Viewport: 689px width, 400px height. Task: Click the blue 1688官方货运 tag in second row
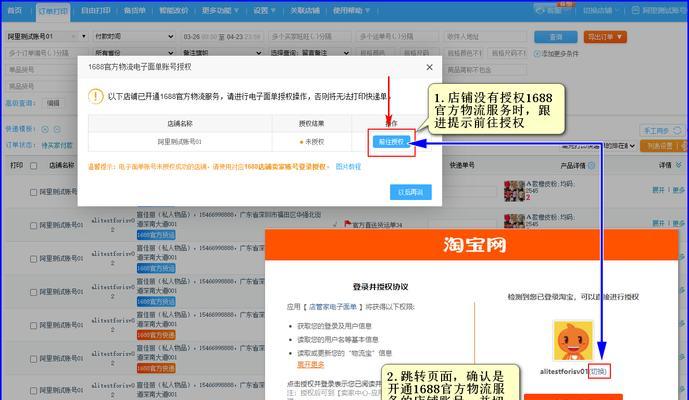[x=156, y=235]
